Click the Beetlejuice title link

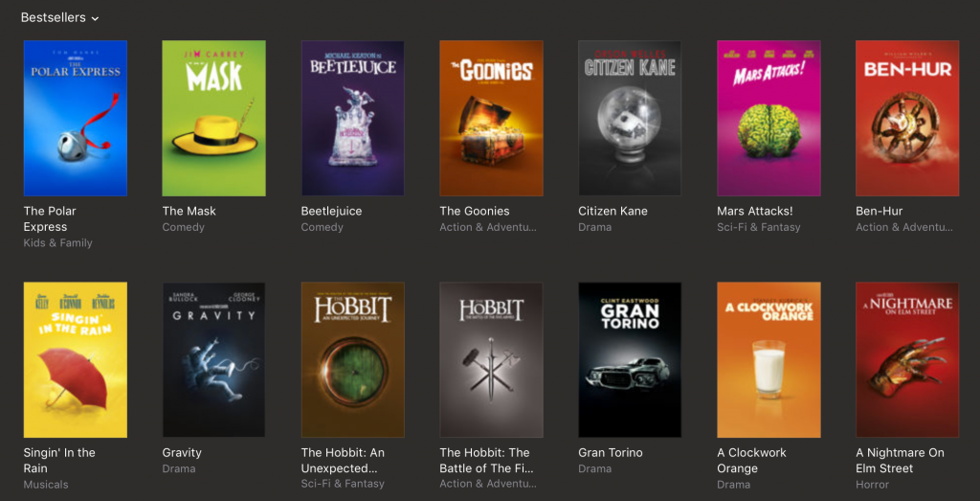coord(331,211)
